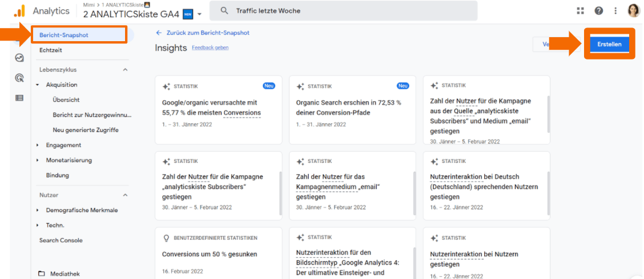
Task: Click the Erstellen button
Action: coord(610,45)
